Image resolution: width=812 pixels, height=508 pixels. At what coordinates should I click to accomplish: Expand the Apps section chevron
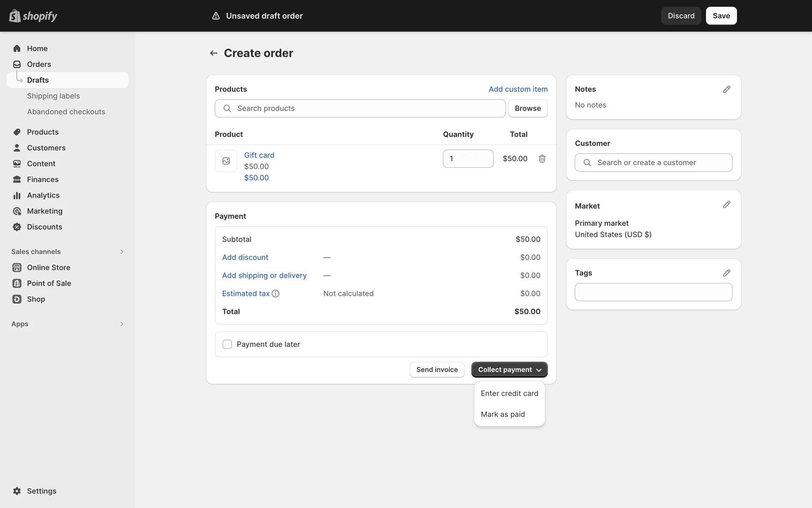(121, 324)
